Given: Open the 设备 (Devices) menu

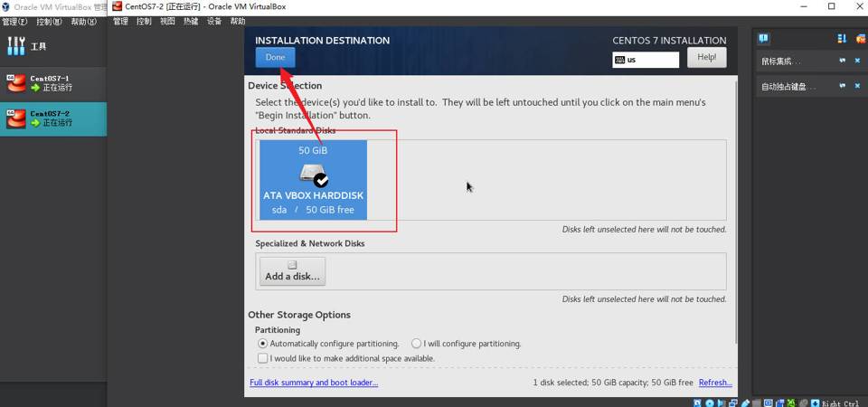Looking at the screenshot, I should 214,21.
